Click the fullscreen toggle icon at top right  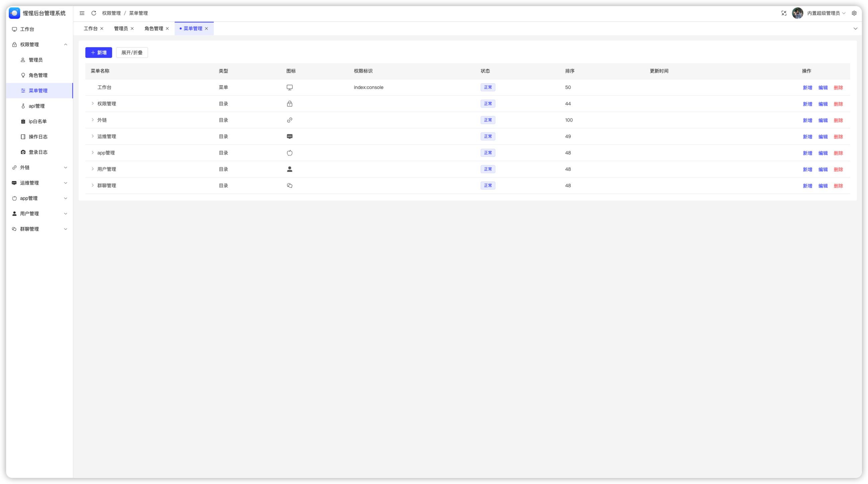point(784,13)
